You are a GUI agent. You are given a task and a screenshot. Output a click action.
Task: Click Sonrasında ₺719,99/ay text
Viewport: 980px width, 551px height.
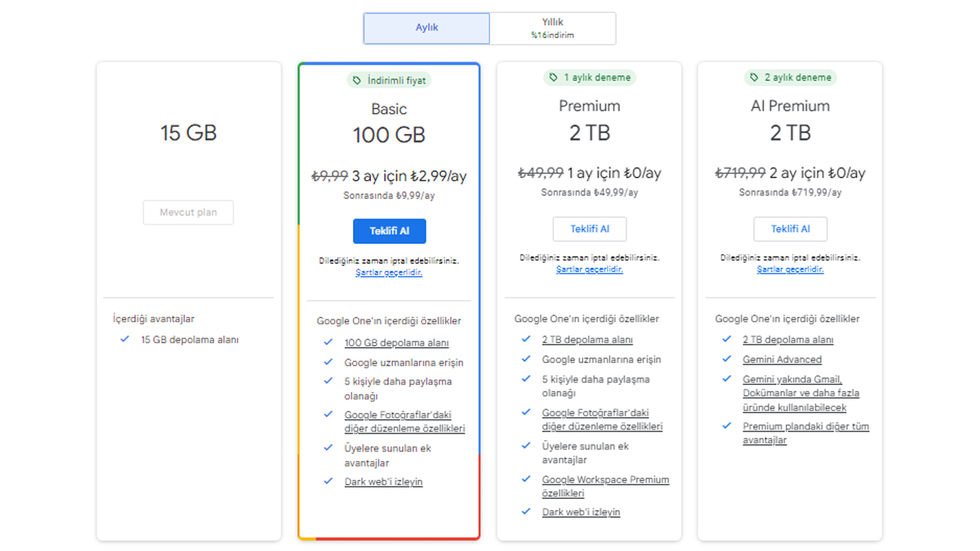point(790,192)
